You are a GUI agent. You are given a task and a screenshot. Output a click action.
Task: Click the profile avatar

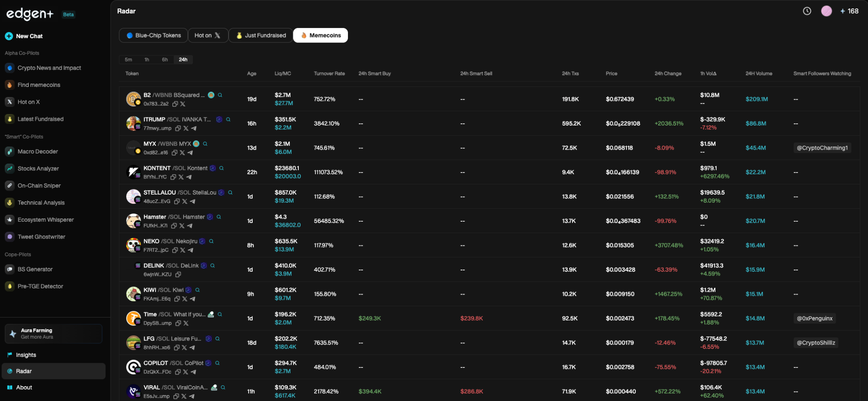coord(826,11)
